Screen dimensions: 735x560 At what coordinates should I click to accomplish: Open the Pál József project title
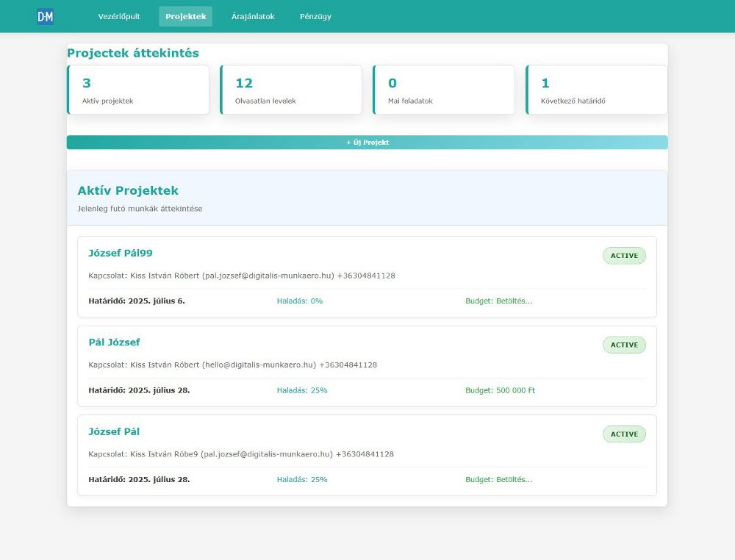115,342
